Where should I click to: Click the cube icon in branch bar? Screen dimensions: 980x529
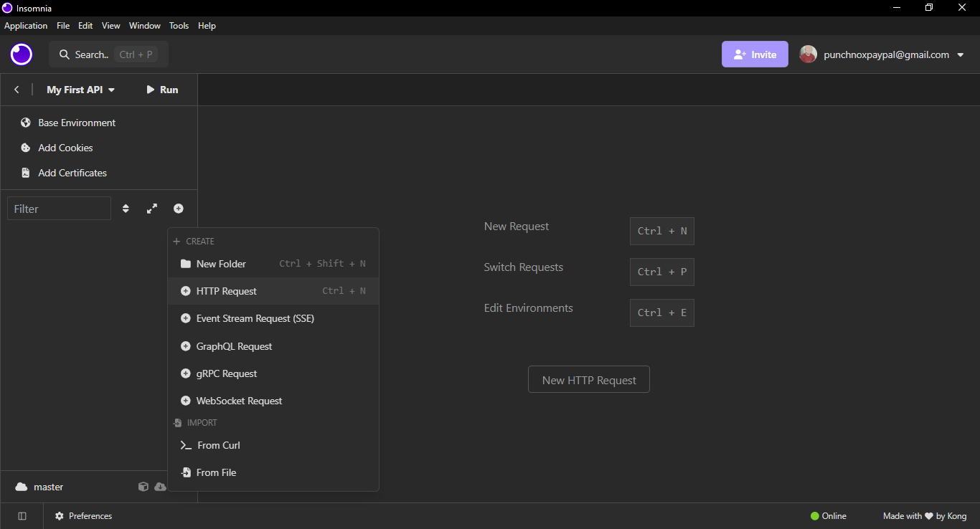[x=143, y=487]
